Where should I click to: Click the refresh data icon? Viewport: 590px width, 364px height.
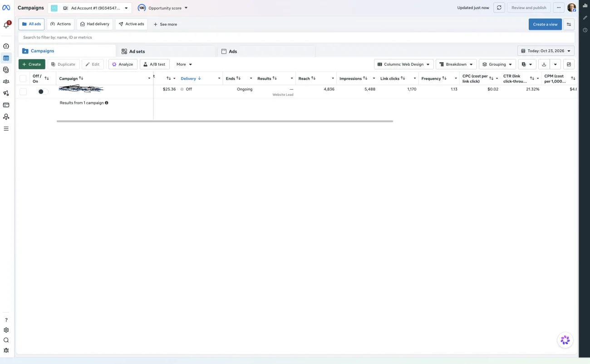(x=499, y=8)
